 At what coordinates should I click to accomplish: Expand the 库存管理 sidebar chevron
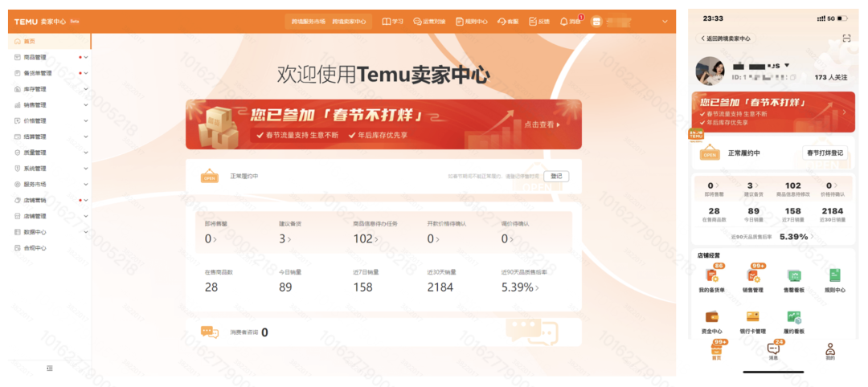(x=86, y=89)
